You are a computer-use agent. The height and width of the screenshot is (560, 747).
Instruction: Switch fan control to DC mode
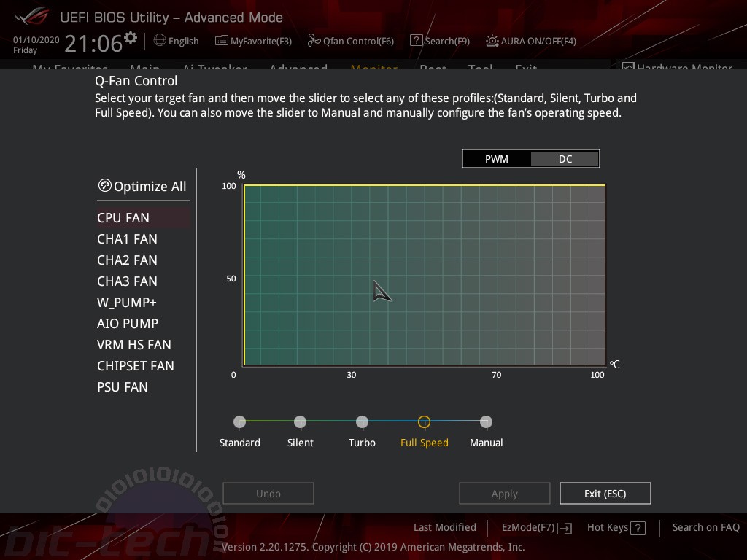coord(565,159)
